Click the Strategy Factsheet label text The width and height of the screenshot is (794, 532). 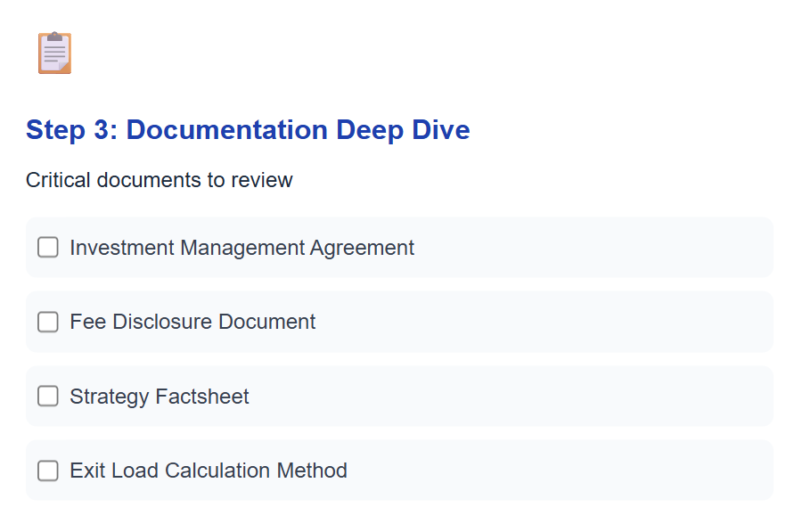point(159,396)
